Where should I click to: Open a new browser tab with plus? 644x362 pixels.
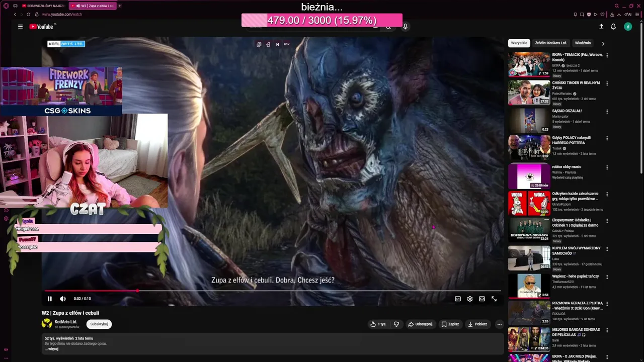coord(120,6)
